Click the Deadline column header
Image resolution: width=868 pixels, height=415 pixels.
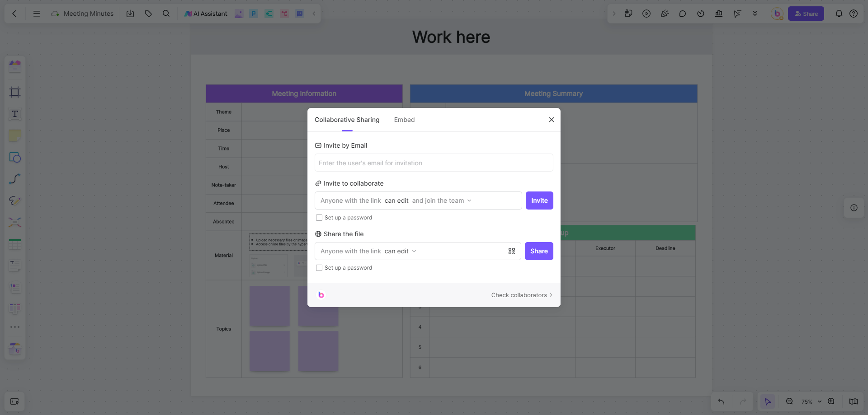point(665,248)
